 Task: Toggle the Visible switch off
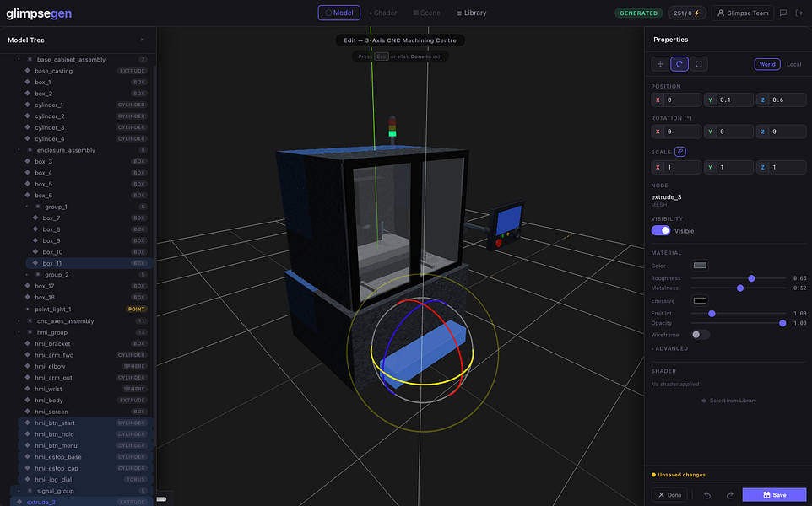661,231
